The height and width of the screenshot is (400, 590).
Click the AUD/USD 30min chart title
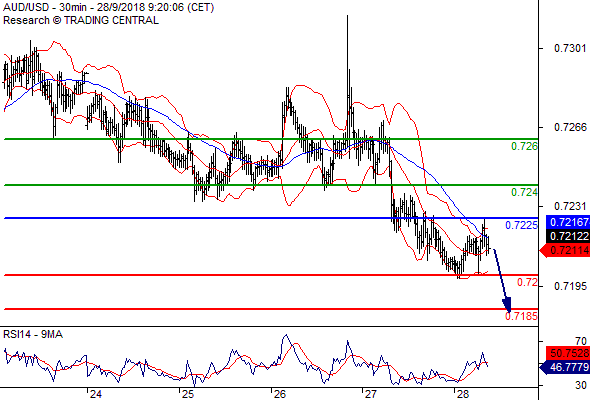[108, 7]
